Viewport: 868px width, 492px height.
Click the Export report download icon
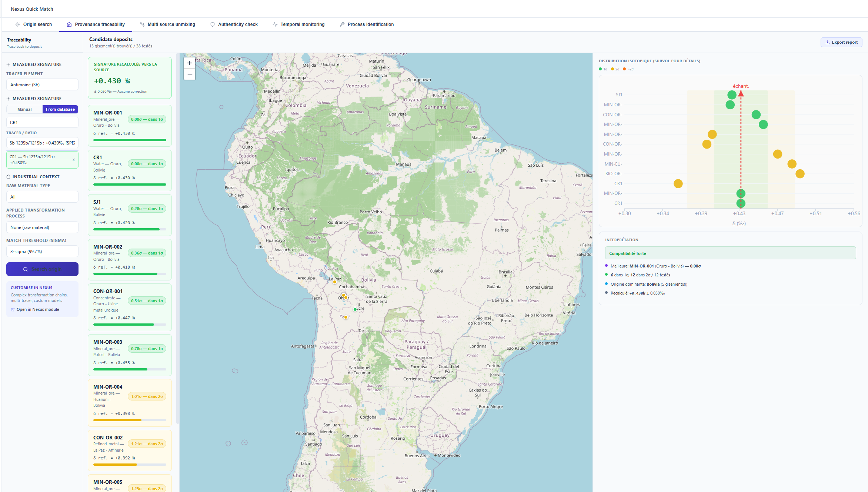coord(828,42)
